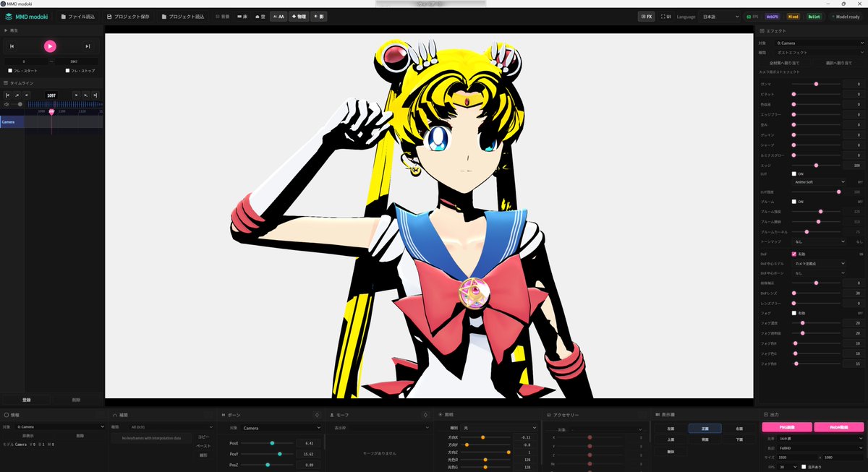Open the Anime Soft LUT dropdown
This screenshot has width=868, height=472.
[x=819, y=182]
